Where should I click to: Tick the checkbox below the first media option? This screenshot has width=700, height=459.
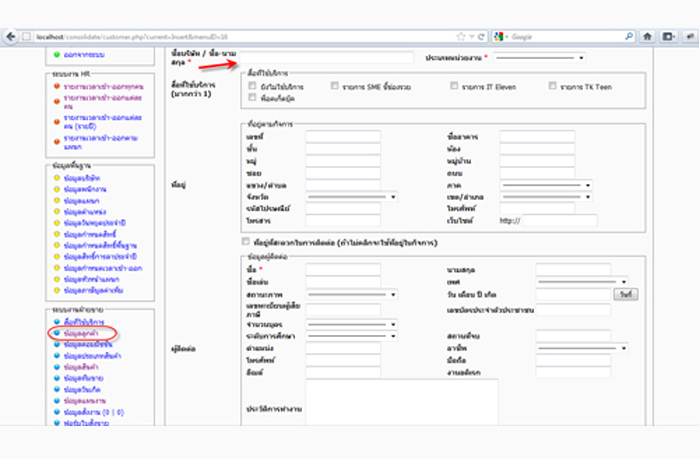(x=252, y=97)
